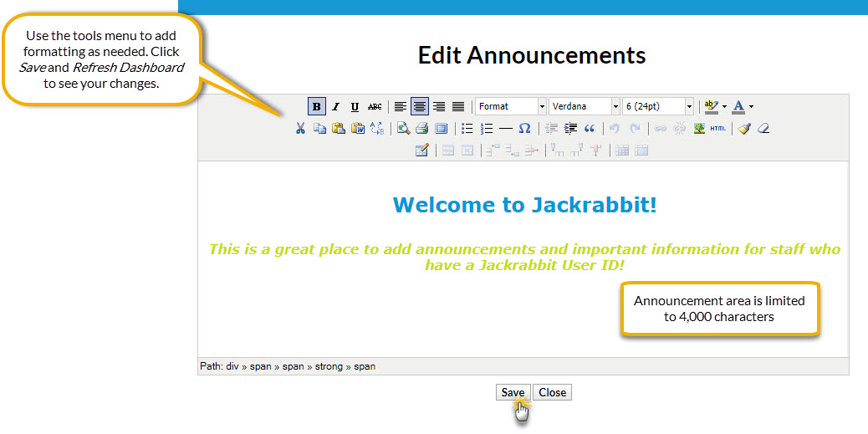Image resolution: width=868 pixels, height=434 pixels.
Task: Click the split table cells icon
Action: [622, 150]
